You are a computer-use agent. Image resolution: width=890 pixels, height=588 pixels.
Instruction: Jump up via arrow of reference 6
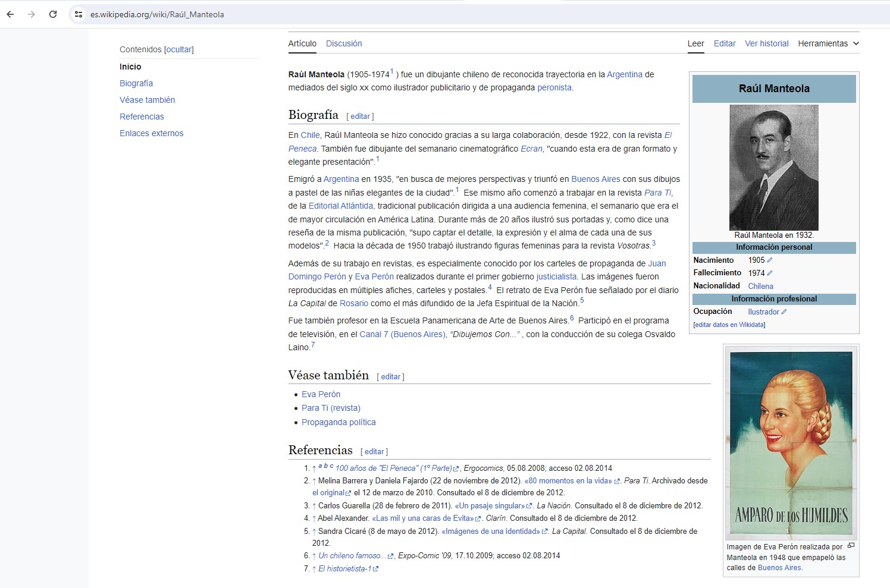point(314,556)
